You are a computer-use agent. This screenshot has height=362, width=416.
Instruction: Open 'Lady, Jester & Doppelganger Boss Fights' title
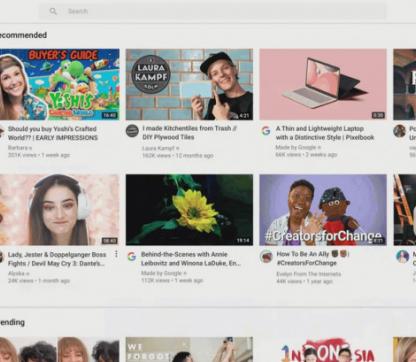[x=57, y=259]
